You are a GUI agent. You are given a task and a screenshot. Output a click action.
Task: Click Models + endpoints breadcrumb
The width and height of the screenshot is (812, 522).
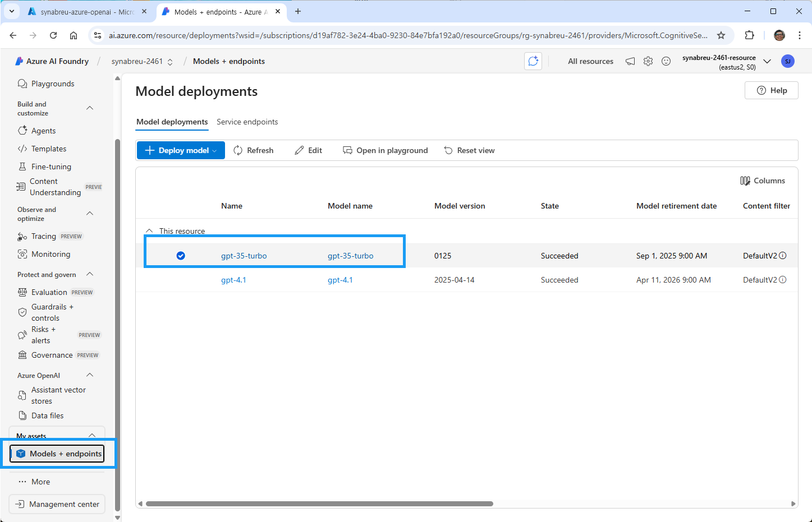pyautogui.click(x=229, y=61)
